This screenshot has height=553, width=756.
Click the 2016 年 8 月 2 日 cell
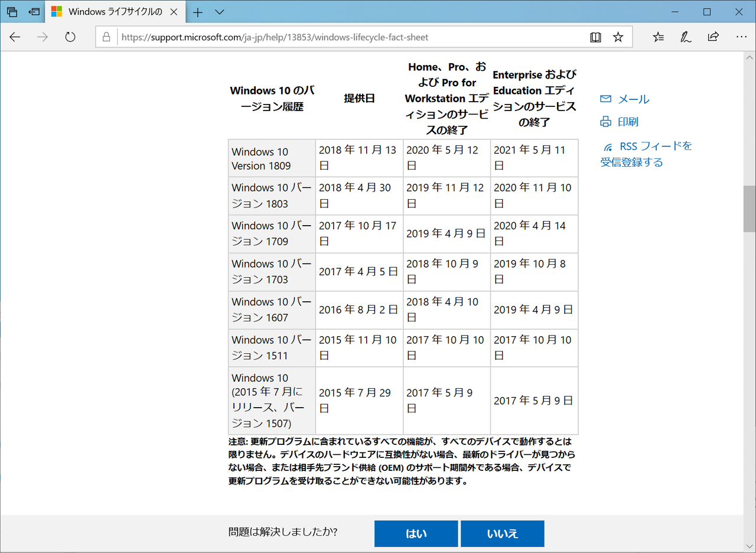click(359, 310)
